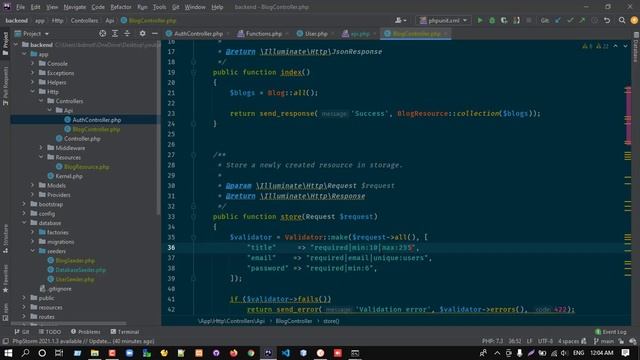
Task: Fold the index function at line 19
Action: [193, 72]
